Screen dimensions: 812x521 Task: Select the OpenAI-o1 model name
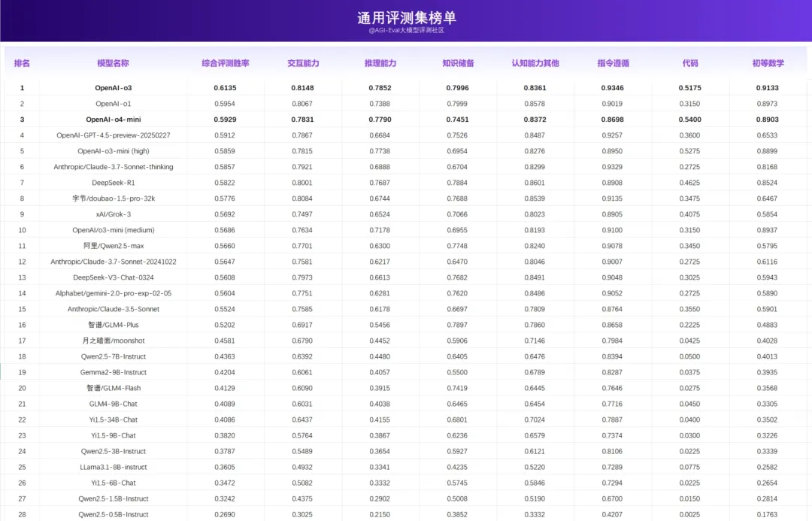click(x=114, y=104)
